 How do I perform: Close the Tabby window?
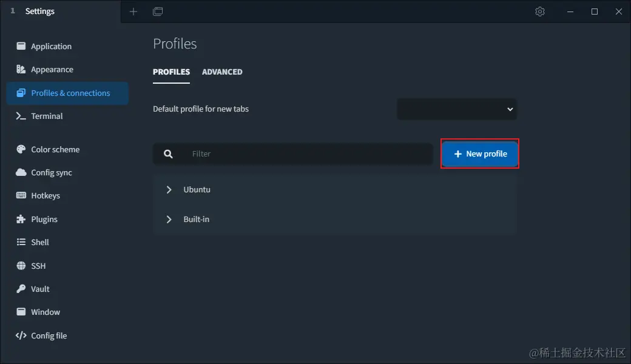[x=618, y=12]
